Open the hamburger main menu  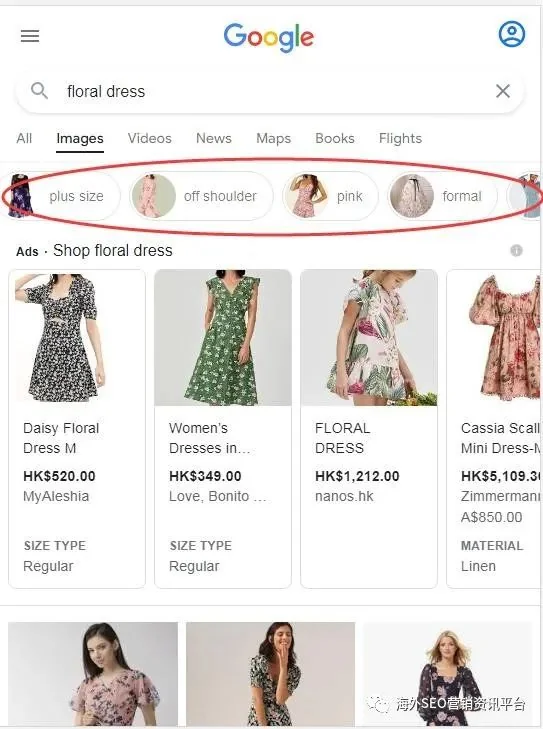(x=30, y=36)
